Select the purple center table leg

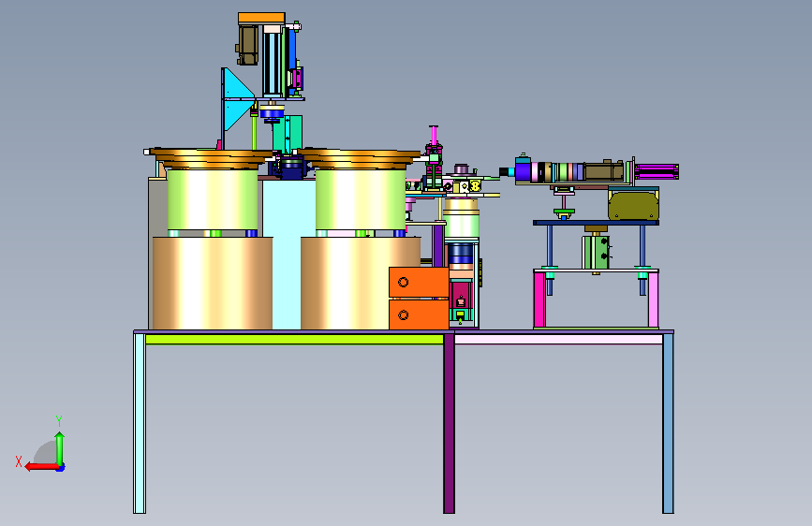point(449,423)
